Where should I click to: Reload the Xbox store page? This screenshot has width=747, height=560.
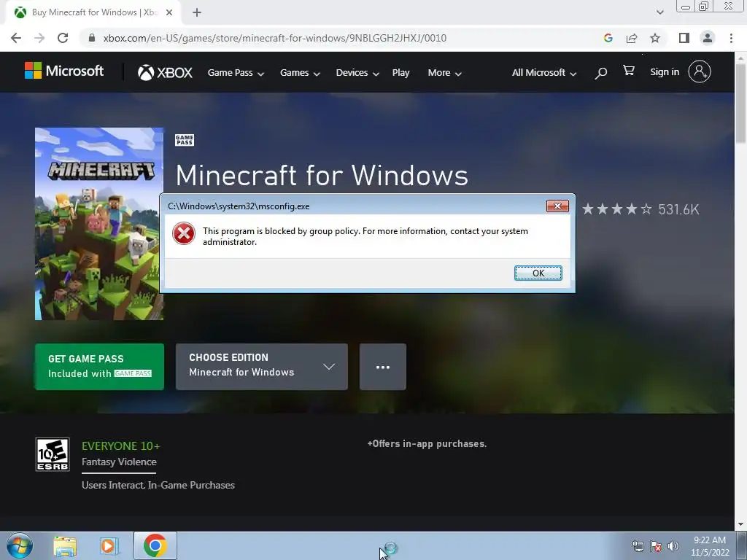tap(63, 38)
